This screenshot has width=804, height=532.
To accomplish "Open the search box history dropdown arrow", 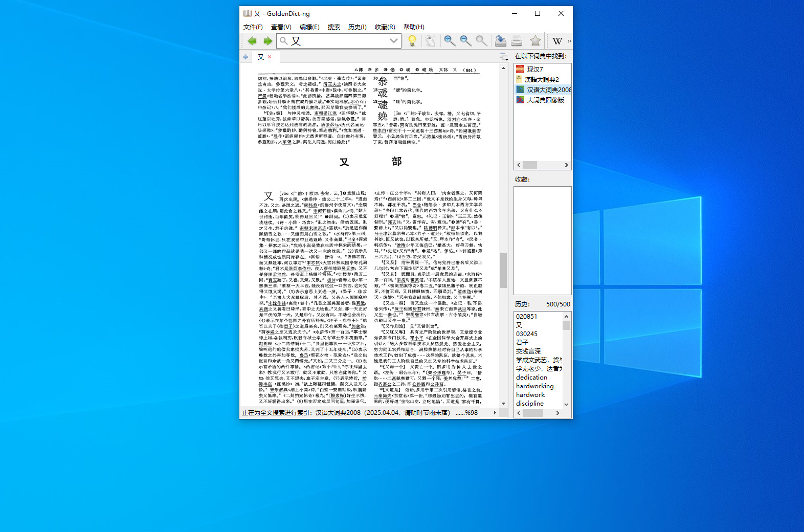I will pos(394,41).
